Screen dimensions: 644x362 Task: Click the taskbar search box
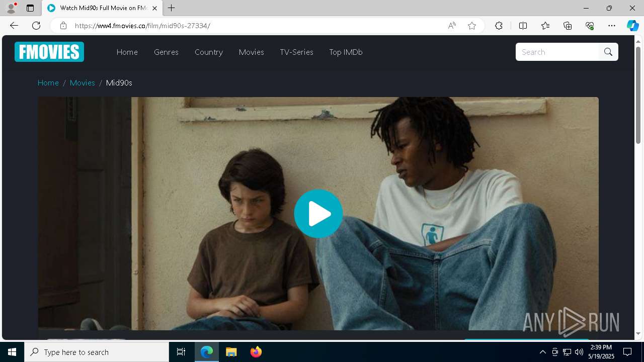click(97, 352)
